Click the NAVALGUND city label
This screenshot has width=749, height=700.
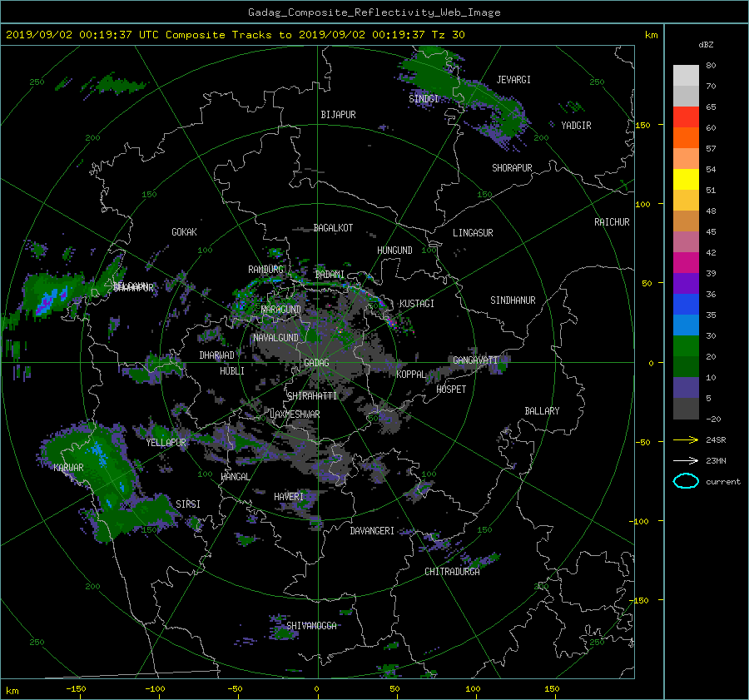click(275, 338)
